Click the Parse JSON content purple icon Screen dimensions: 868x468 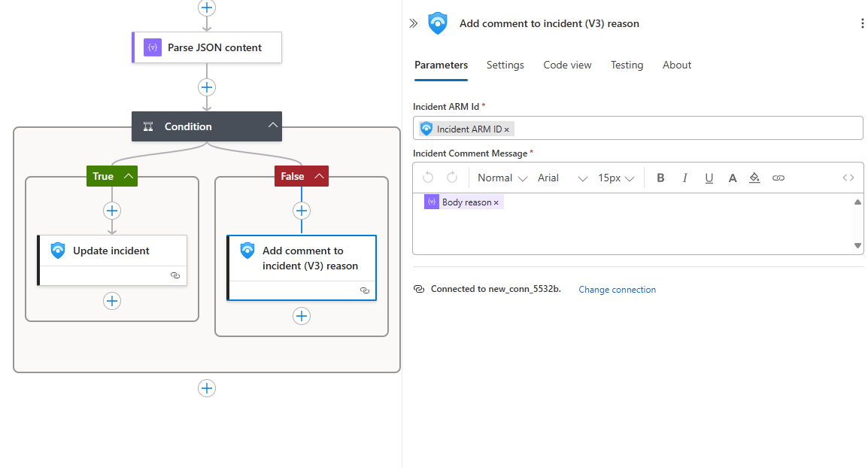[153, 47]
